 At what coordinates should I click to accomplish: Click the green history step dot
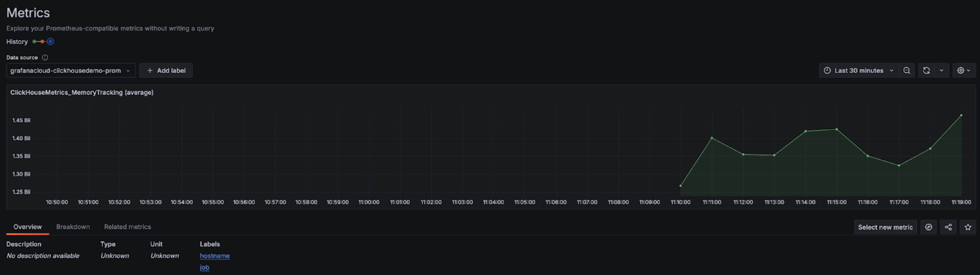point(34,42)
